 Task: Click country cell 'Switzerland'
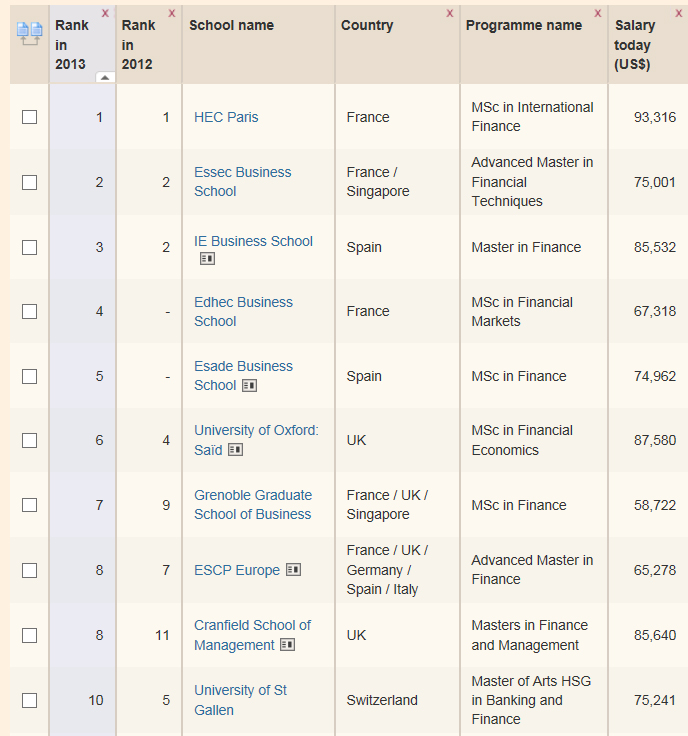tap(382, 700)
